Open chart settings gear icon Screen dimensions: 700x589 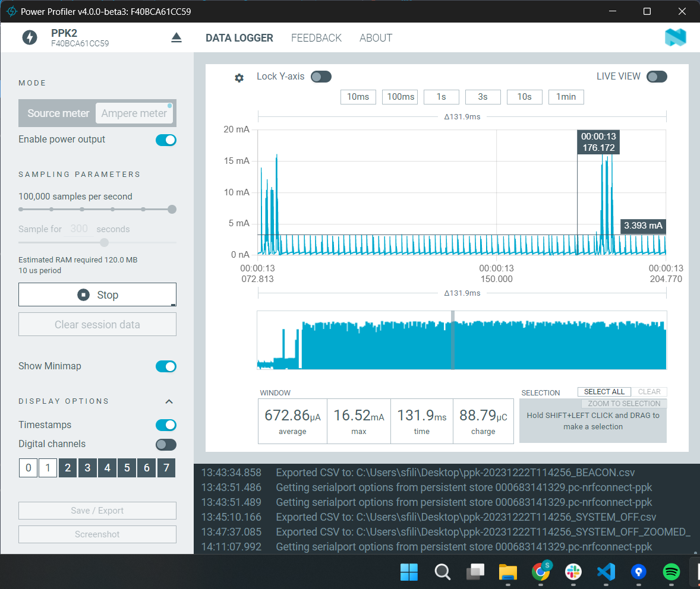tap(239, 78)
